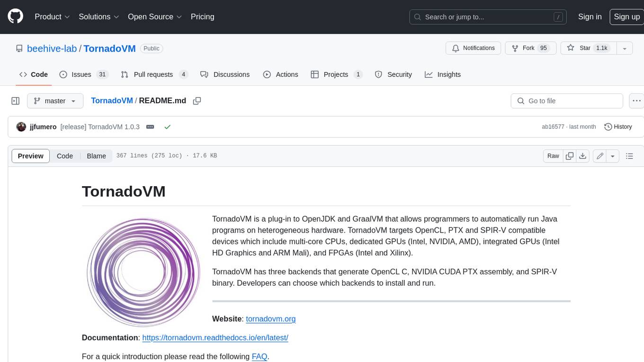Click the 367 lines file info text
This screenshot has width=644, height=362.
click(x=167, y=156)
